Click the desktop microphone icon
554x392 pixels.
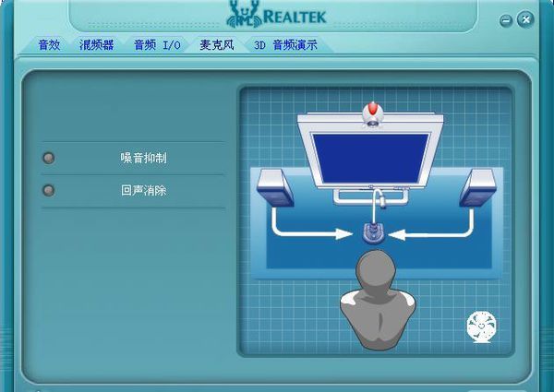pos(373,232)
